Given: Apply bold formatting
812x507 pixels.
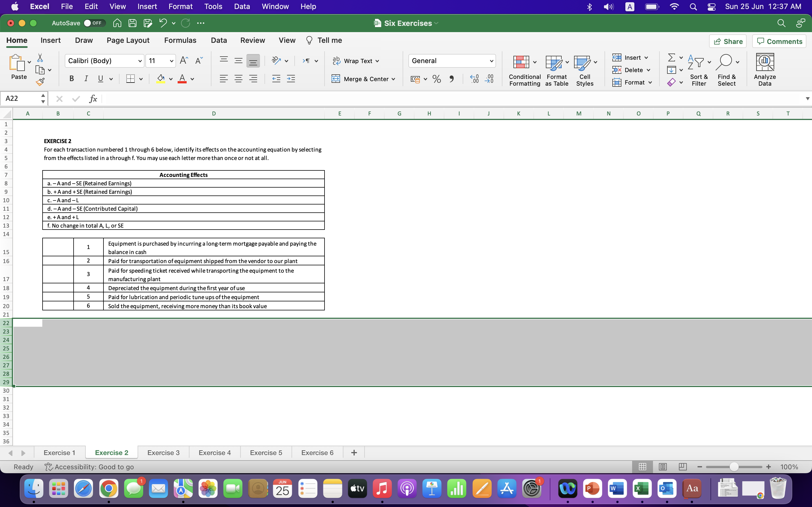Looking at the screenshot, I should 71,79.
